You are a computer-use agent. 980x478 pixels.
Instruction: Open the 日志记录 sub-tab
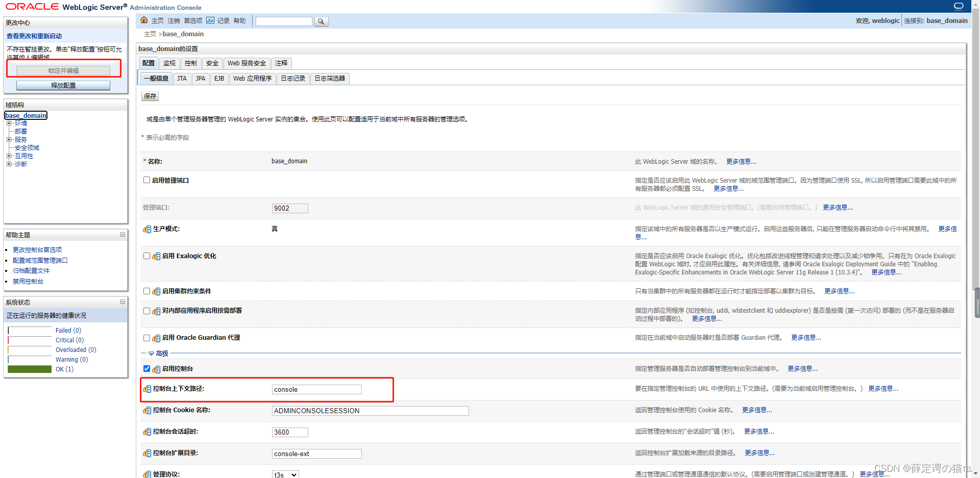coord(293,79)
